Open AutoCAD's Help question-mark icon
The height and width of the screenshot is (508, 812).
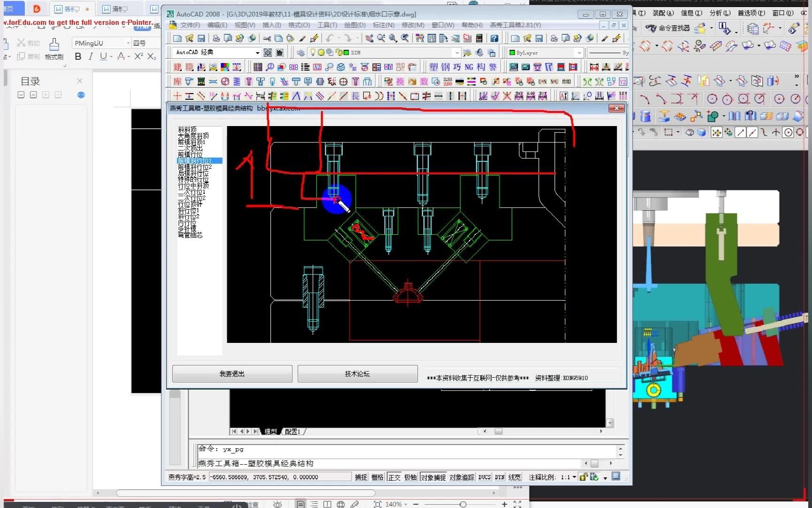[494, 38]
